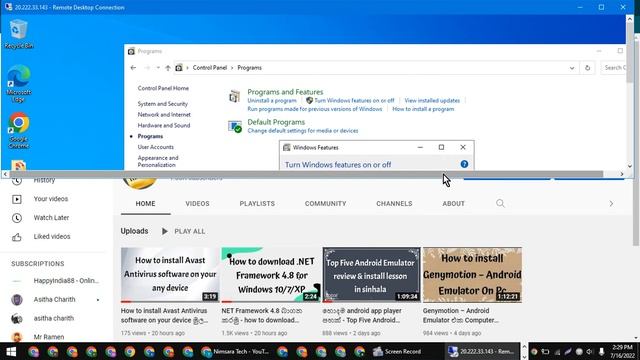Open the Windows Start menu
Viewport: 640px width, 360px height.
11,351
